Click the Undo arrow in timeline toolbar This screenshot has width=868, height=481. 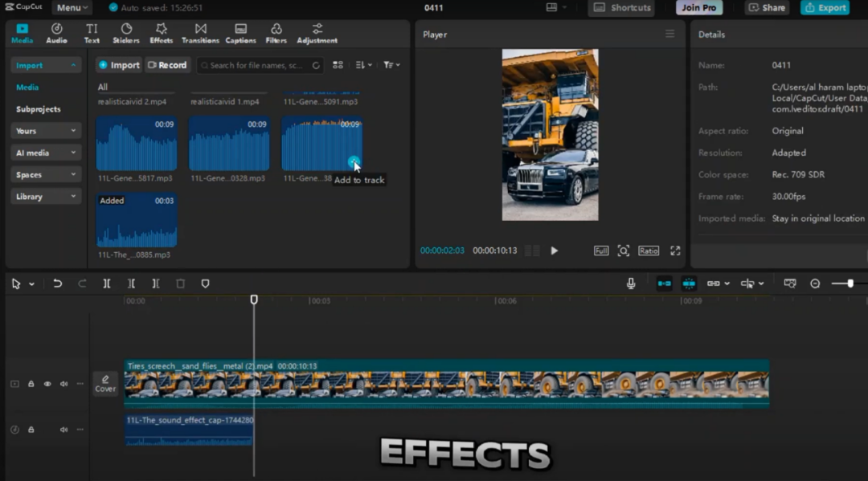pyautogui.click(x=57, y=283)
